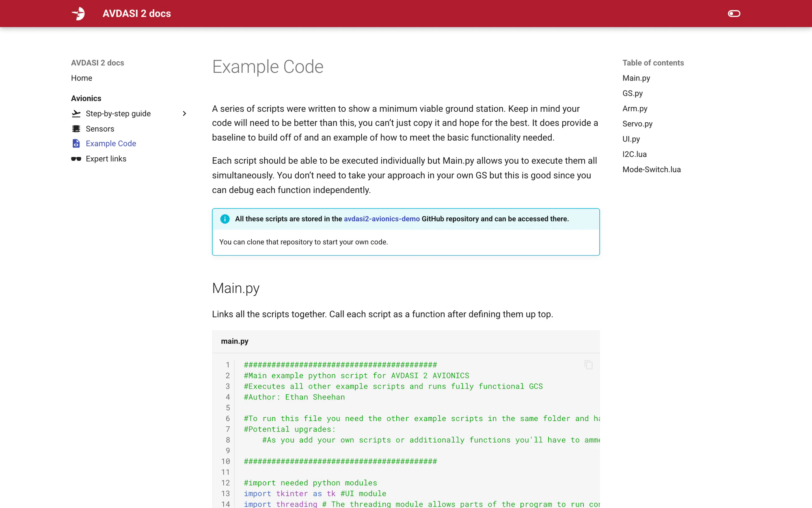Copy main.py code to clipboard

pos(588,365)
